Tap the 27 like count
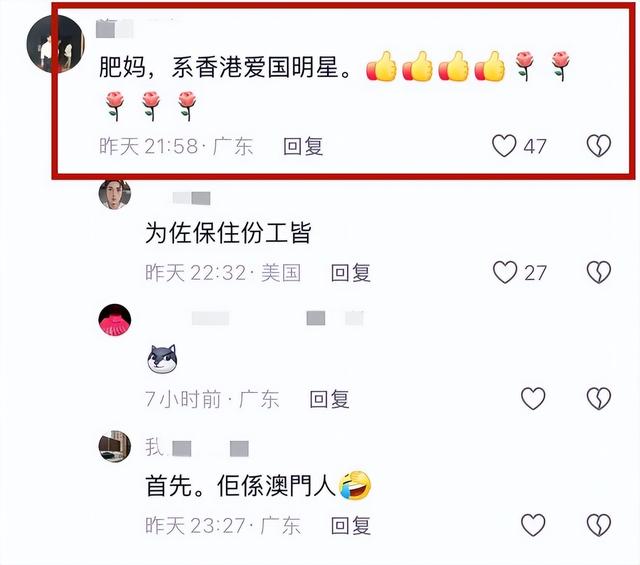This screenshot has height=565, width=640. point(535,273)
